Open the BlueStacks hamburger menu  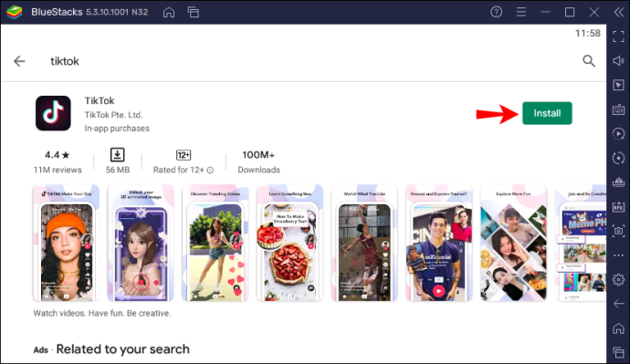coord(521,12)
